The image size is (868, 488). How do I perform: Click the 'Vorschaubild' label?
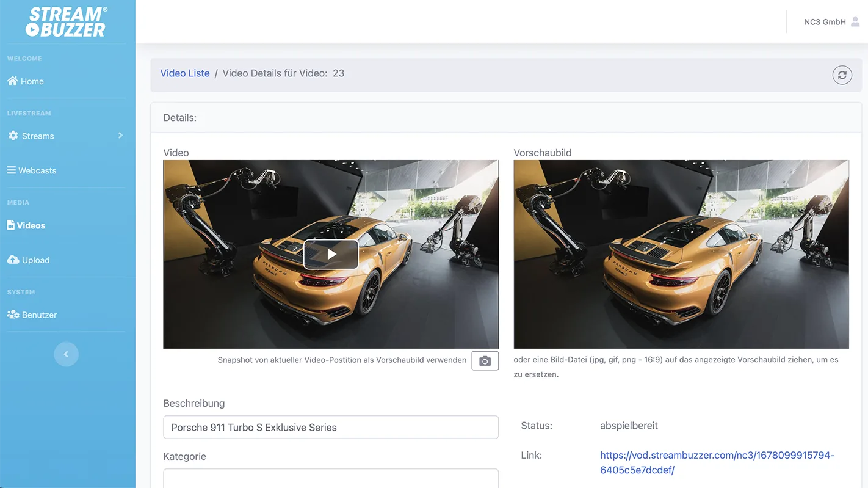543,153
